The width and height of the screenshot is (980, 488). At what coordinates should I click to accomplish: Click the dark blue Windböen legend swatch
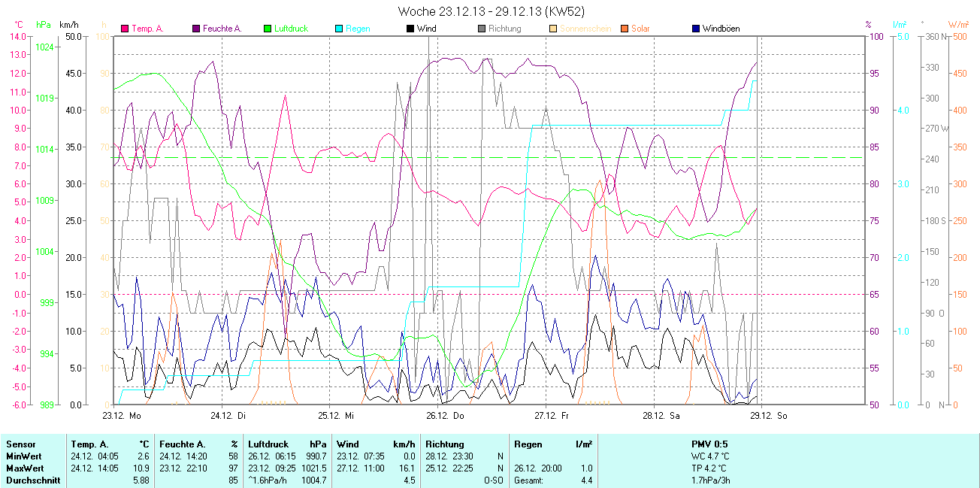pos(696,29)
